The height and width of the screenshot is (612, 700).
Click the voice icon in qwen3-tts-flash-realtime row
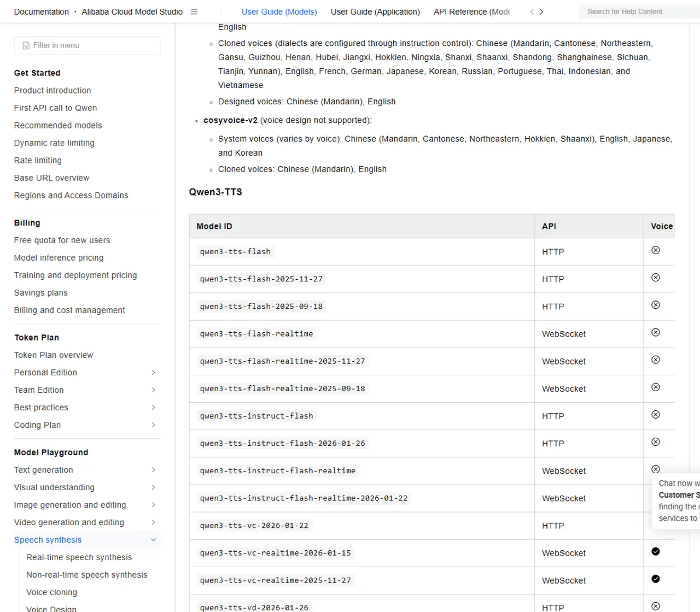656,332
